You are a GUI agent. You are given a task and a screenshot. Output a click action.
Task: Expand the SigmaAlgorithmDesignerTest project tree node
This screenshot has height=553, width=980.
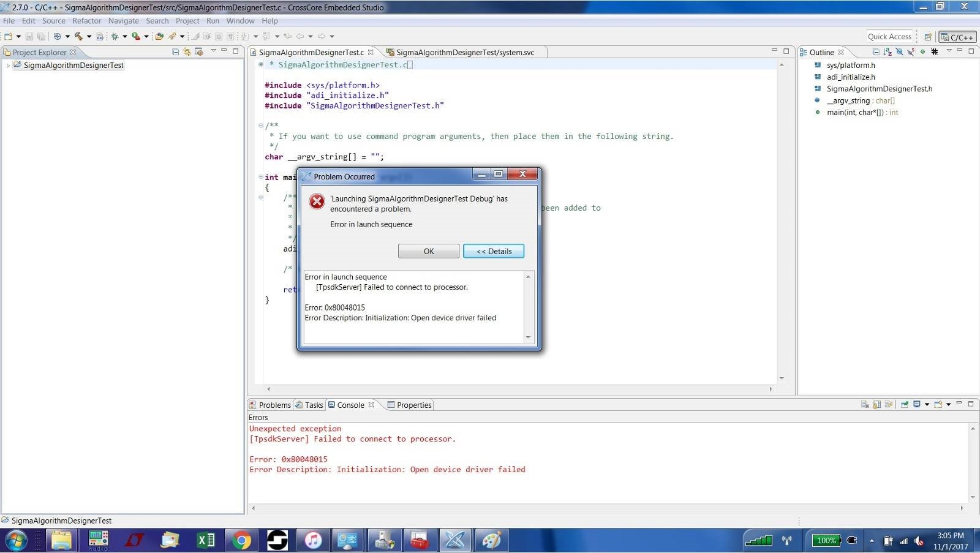tap(7, 66)
